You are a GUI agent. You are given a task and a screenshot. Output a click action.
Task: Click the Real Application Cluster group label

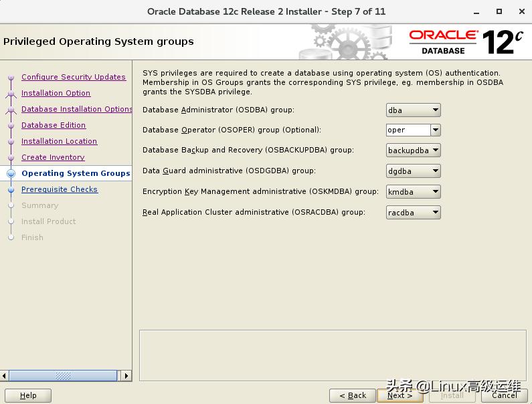[254, 212]
